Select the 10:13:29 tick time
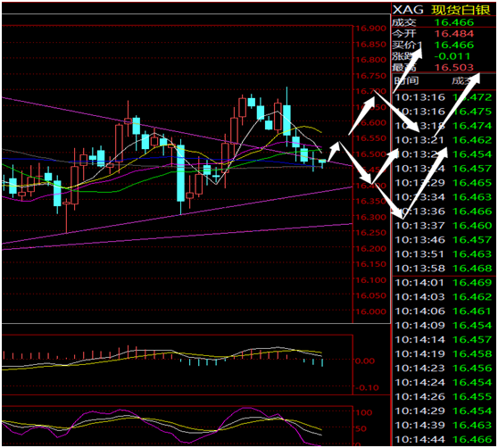Image resolution: width=498 pixels, height=448 pixels. coord(419,183)
